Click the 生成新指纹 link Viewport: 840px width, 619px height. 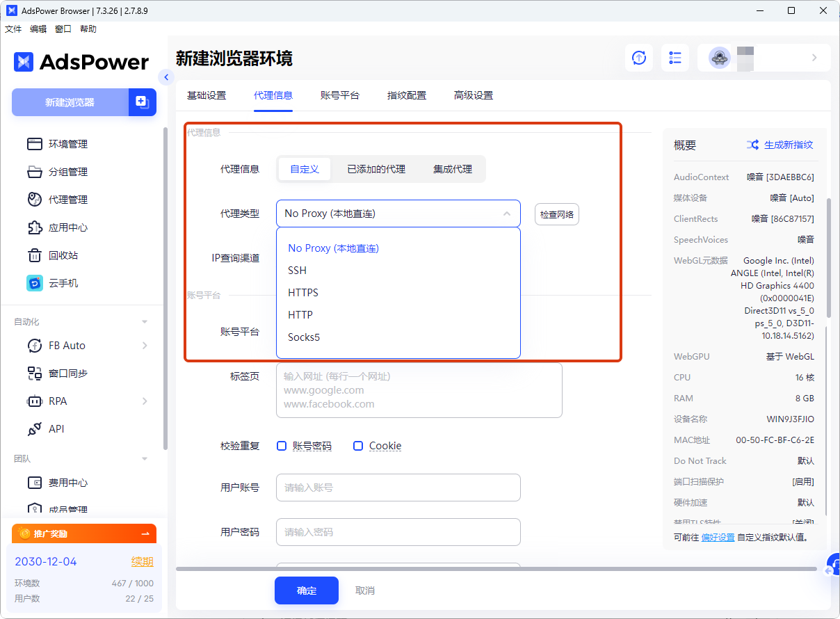780,145
